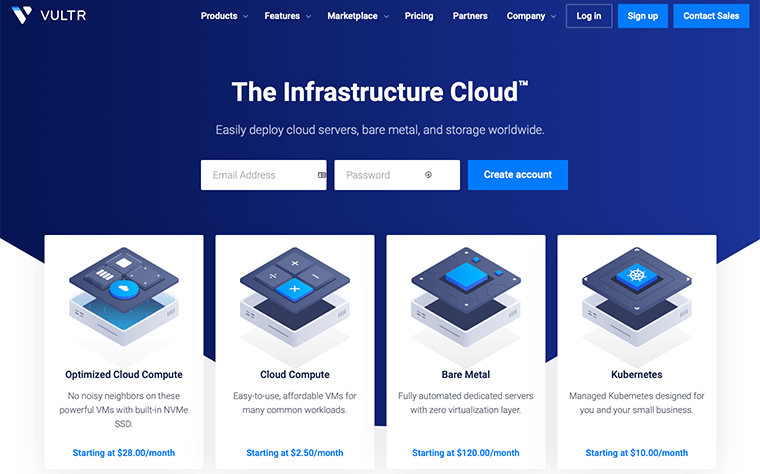Screen dimensions: 760x474
Task: Focus the Password input field
Action: pyautogui.click(x=397, y=175)
